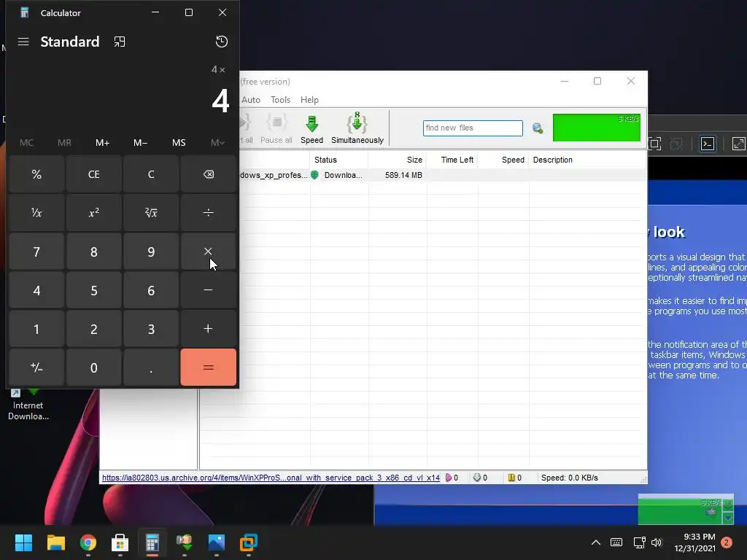747x560 pixels.
Task: Click the Pause all toolbar icon
Action: 276,129
